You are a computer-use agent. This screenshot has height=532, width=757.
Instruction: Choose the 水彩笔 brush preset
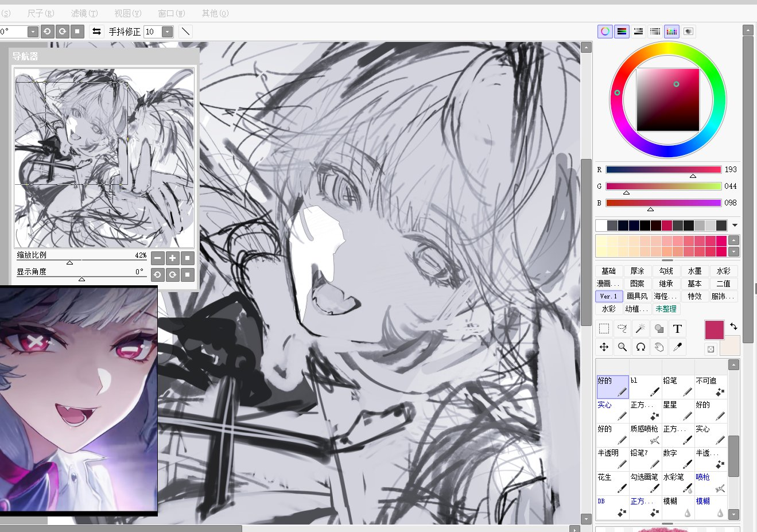[678, 483]
